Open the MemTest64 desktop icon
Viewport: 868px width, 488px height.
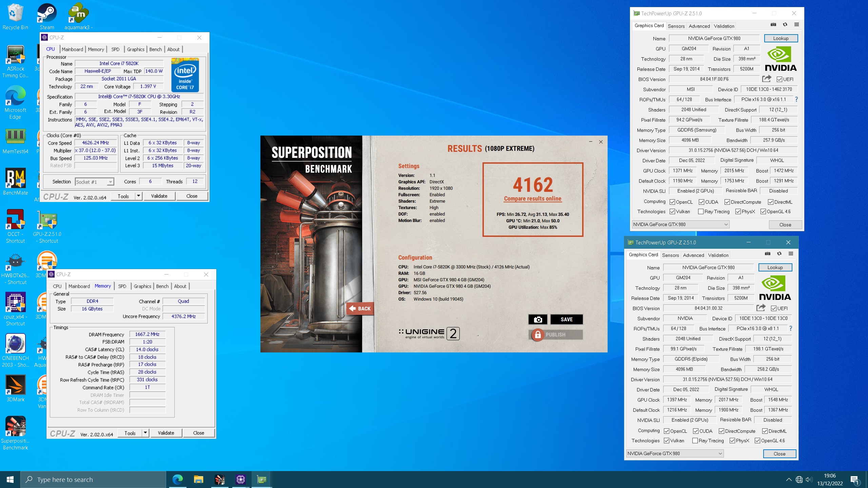(x=15, y=141)
